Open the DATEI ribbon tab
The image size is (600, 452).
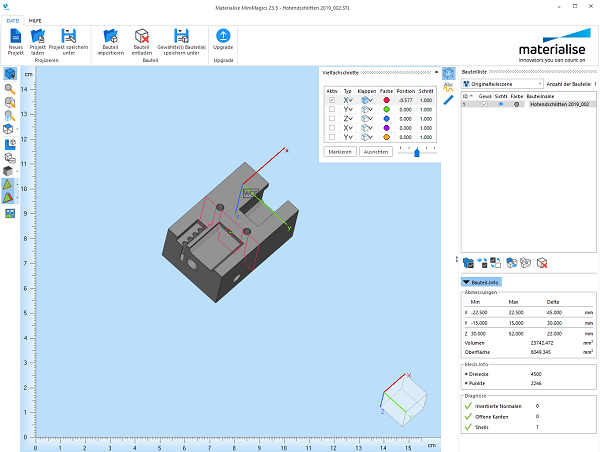(x=14, y=20)
